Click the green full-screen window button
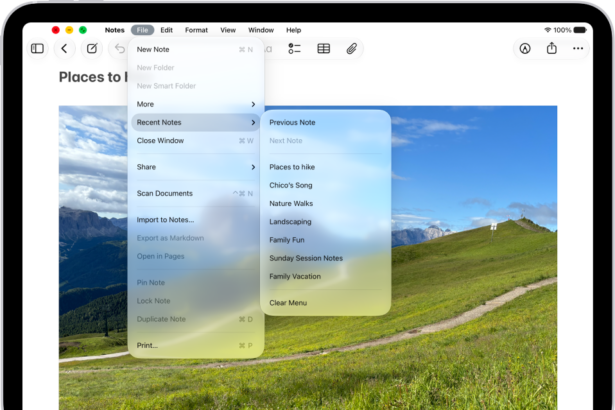This screenshot has height=410, width=615. [83, 30]
